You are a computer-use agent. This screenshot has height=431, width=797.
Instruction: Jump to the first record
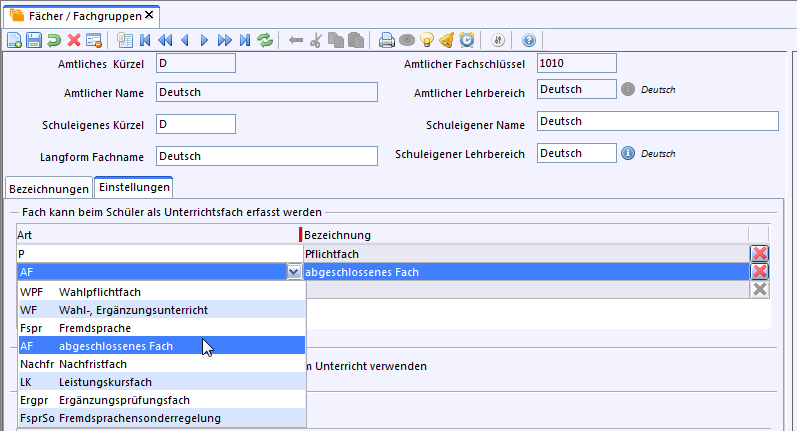click(x=145, y=41)
